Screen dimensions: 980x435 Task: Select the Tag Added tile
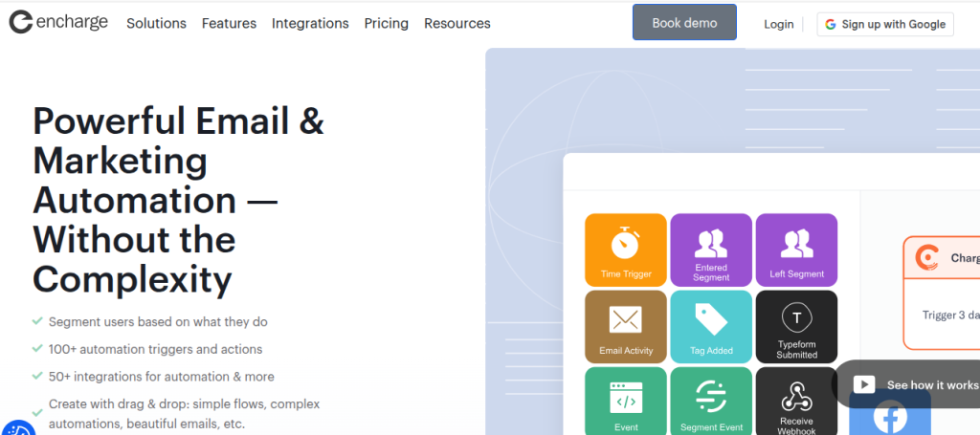[x=711, y=326]
